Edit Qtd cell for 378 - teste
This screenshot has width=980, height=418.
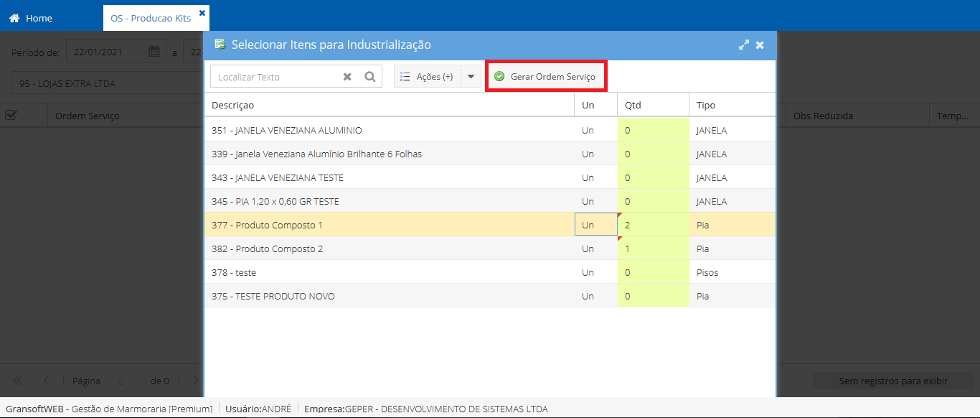click(x=653, y=272)
